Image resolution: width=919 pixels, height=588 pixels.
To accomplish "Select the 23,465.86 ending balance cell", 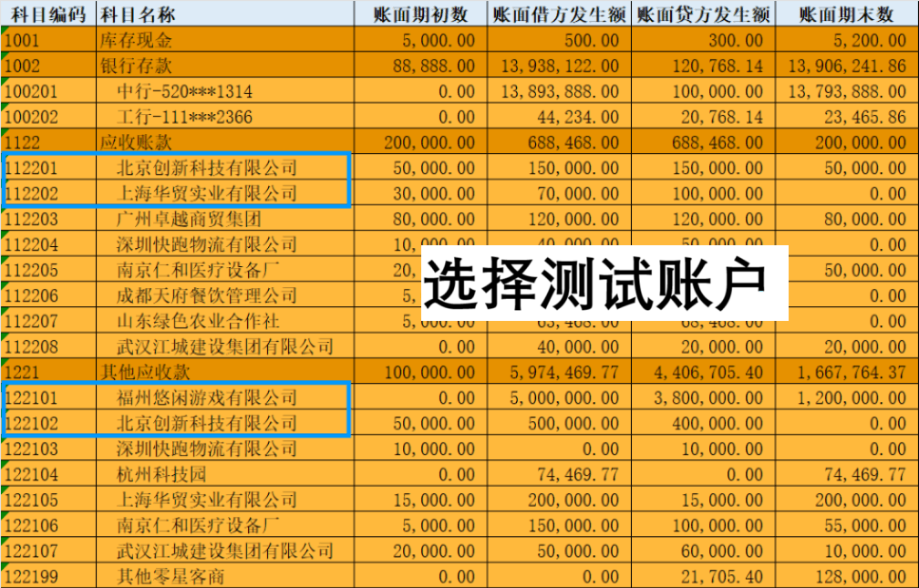I will (847, 117).
